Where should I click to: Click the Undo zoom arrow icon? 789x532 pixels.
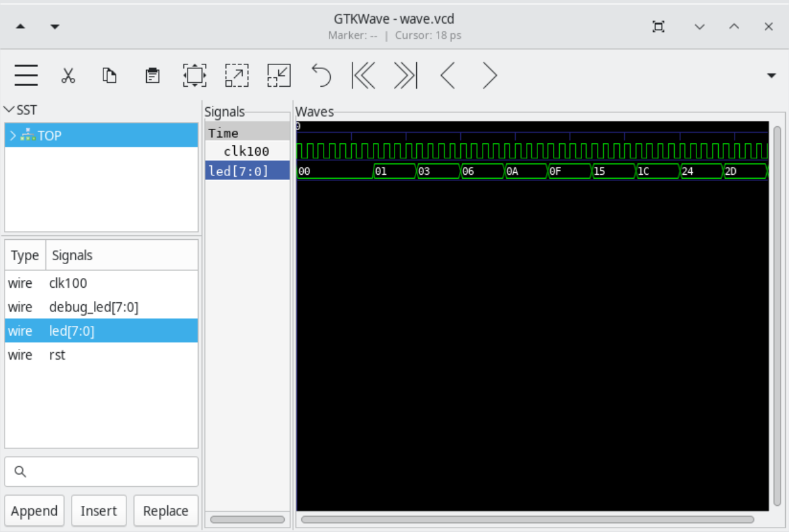(321, 75)
